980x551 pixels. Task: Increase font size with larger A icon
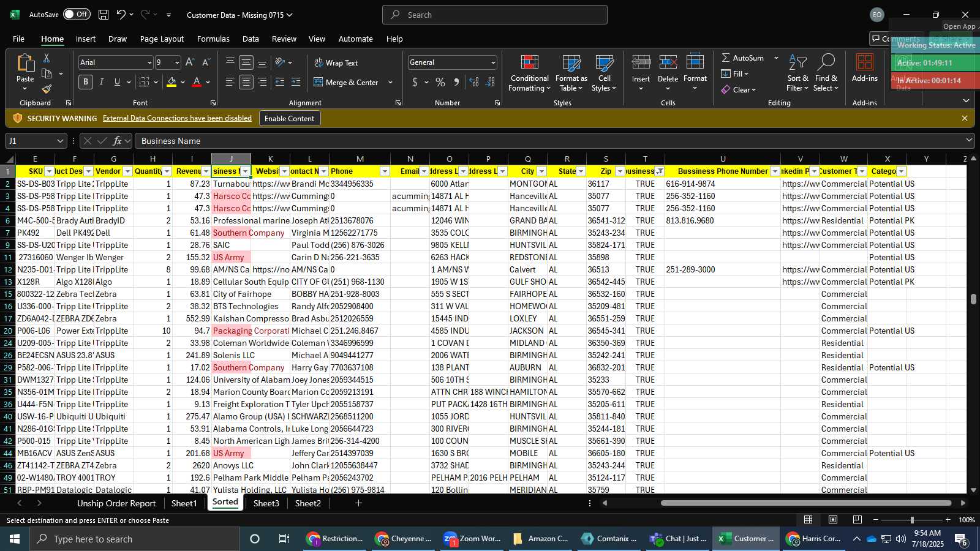coord(190,62)
